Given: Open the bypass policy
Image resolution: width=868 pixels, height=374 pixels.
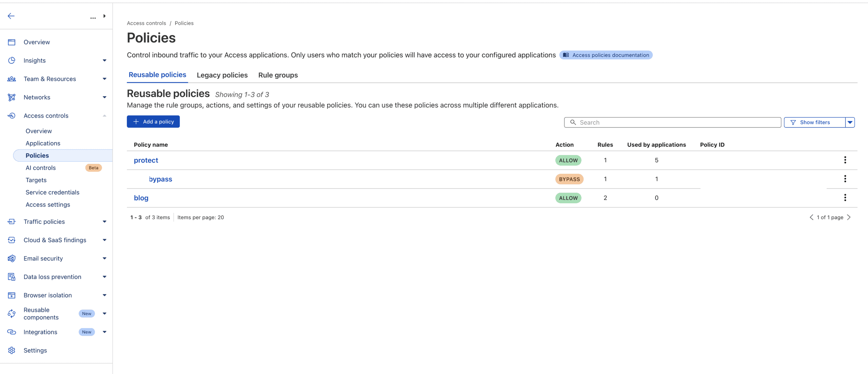Looking at the screenshot, I should (x=160, y=179).
